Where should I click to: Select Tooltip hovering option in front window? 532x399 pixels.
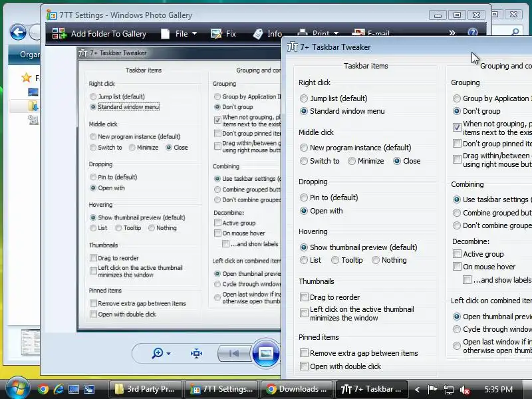pyautogui.click(x=335, y=260)
